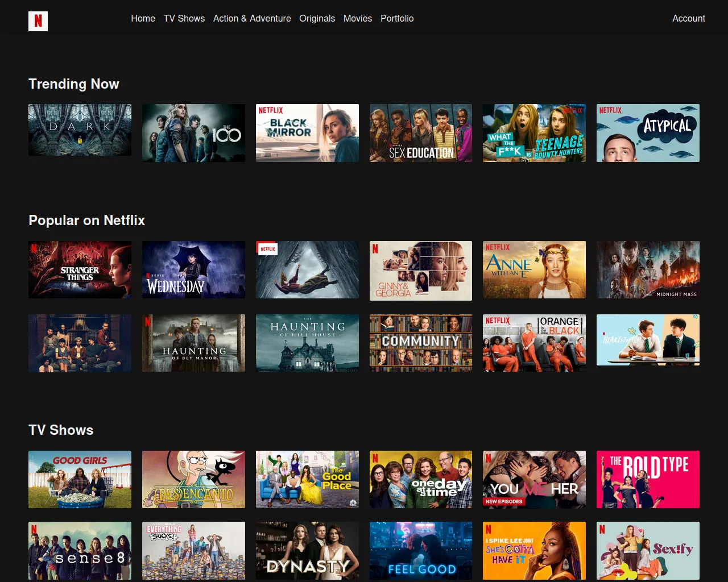Choose the Everything Sucks! thumbnail
The width and height of the screenshot is (728, 582).
pyautogui.click(x=193, y=551)
